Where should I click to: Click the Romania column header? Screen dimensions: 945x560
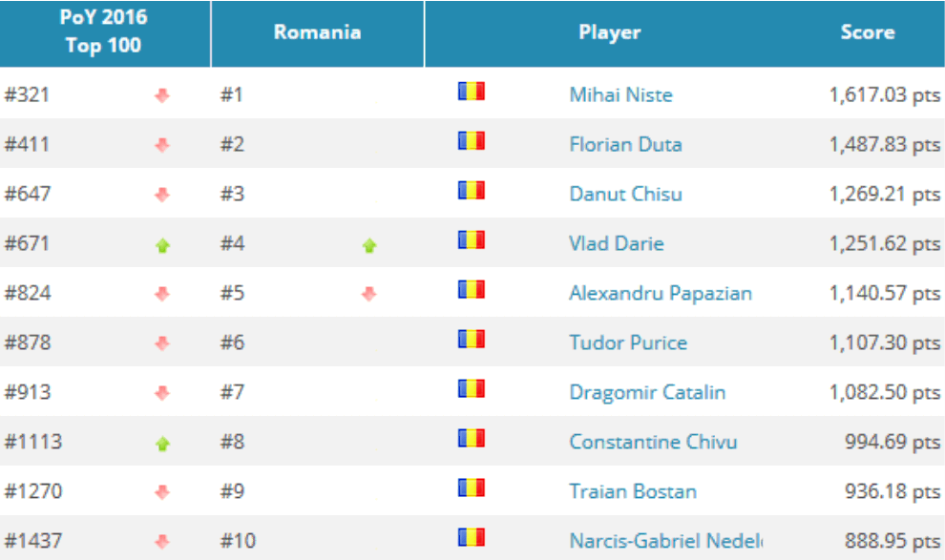[318, 31]
